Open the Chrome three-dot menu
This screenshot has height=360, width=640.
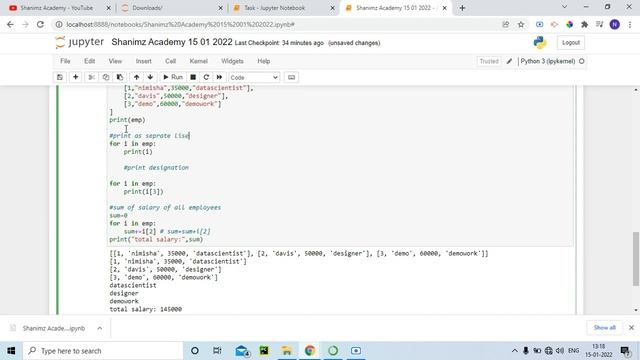(630, 24)
